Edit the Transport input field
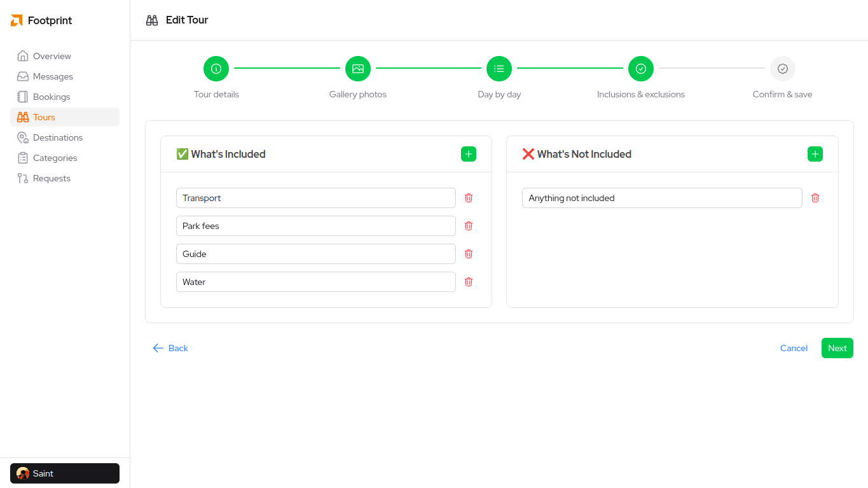Screen dimensions: 868x488 coord(316,198)
